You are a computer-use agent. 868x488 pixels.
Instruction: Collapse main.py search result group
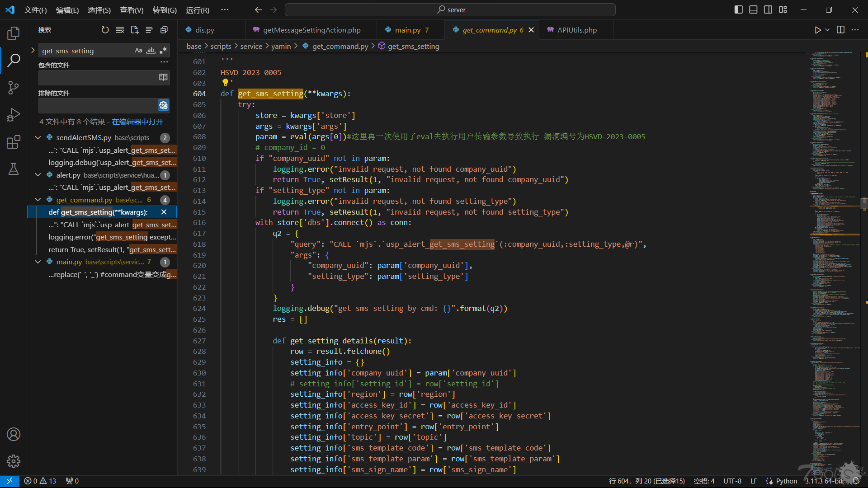coord(38,262)
